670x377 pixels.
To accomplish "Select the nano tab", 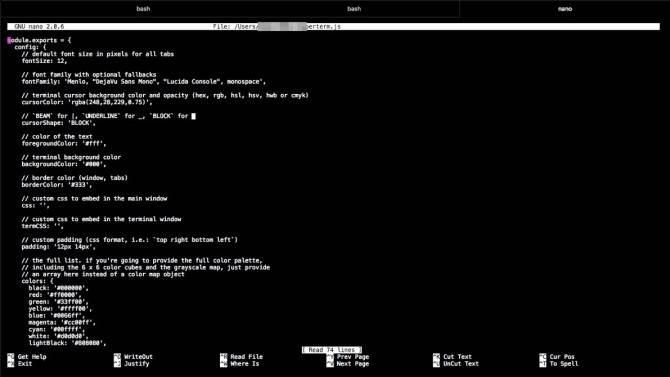I will 564,9.
